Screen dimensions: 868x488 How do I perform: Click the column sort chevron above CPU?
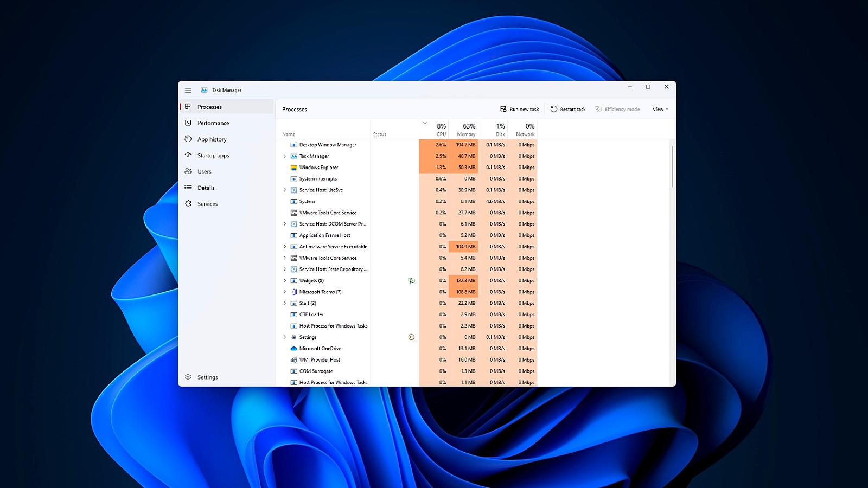click(x=425, y=123)
